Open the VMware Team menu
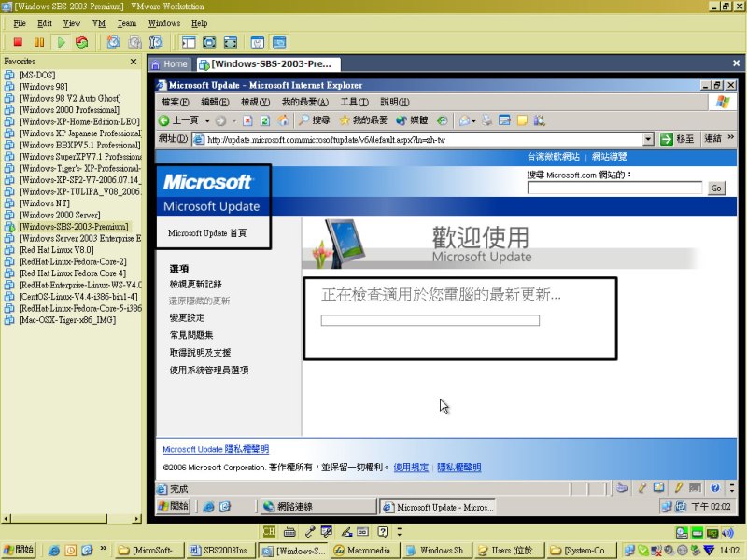This screenshot has height=560, width=747. (127, 23)
